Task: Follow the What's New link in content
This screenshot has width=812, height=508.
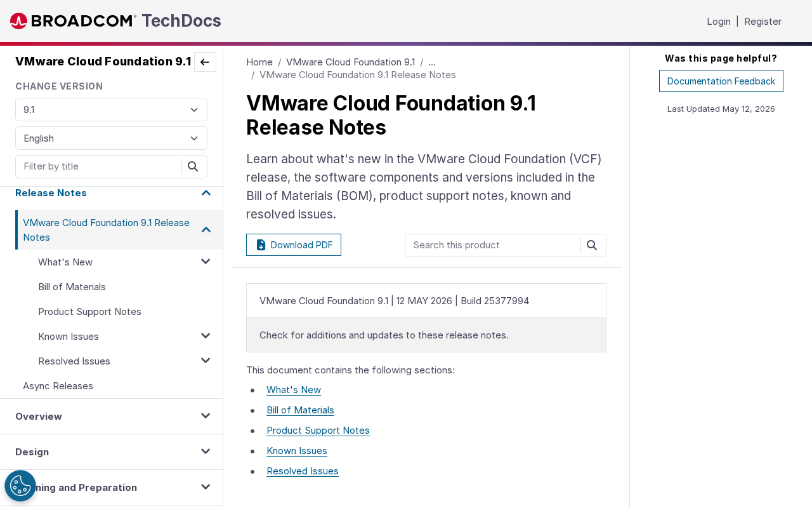Action: click(x=294, y=390)
